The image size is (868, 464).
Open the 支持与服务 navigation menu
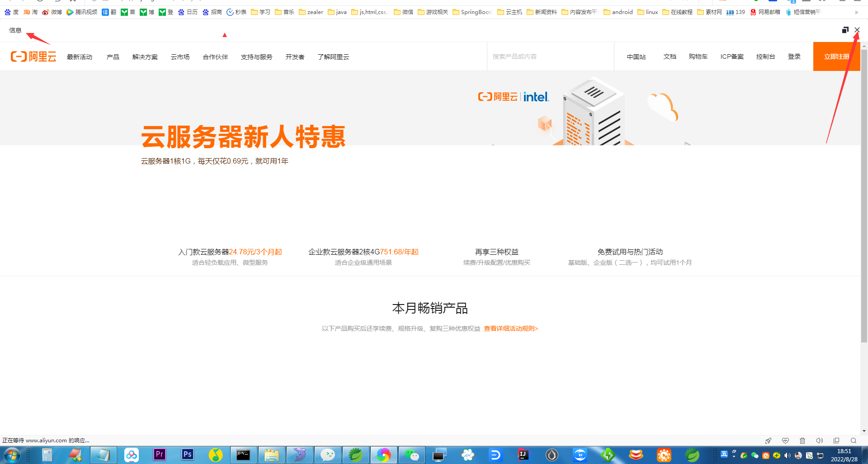(257, 57)
